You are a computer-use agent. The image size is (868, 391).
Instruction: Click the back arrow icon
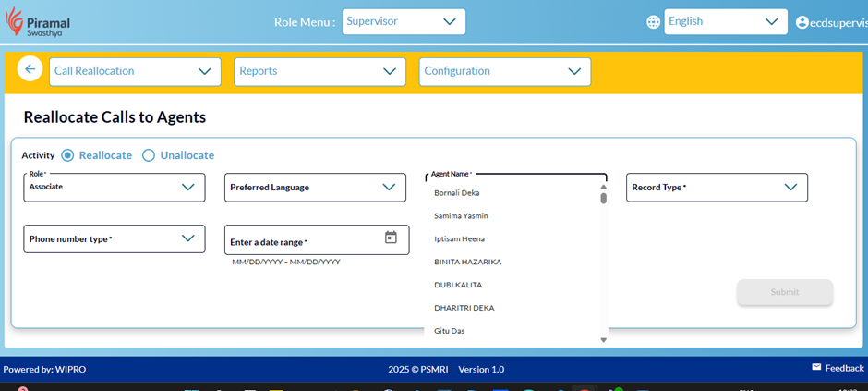click(x=30, y=69)
